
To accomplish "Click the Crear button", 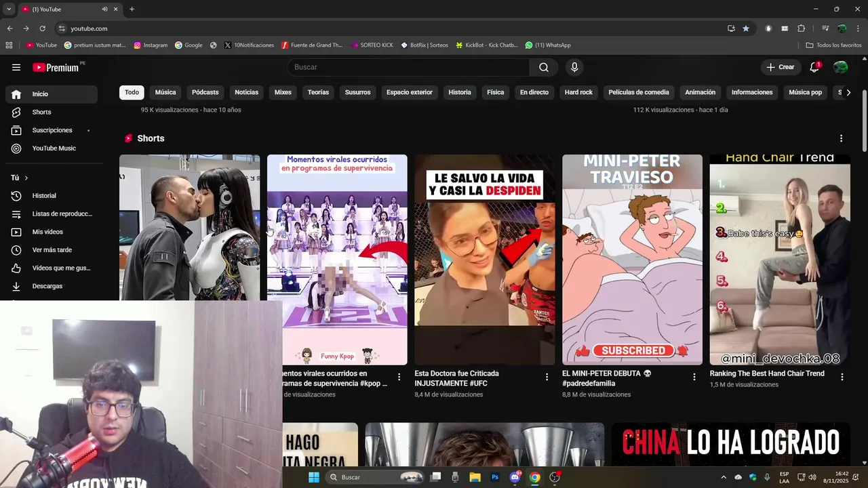I will 781,67.
